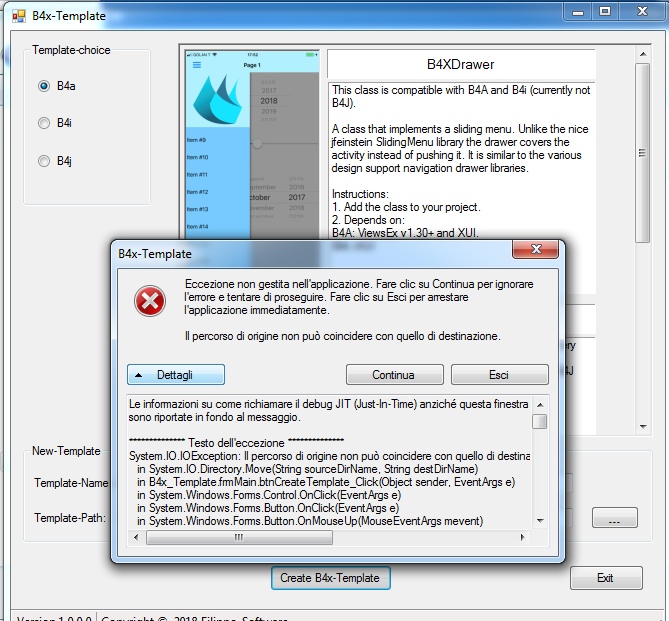Click template list scroll down arrow
669x621 pixels.
(x=643, y=426)
